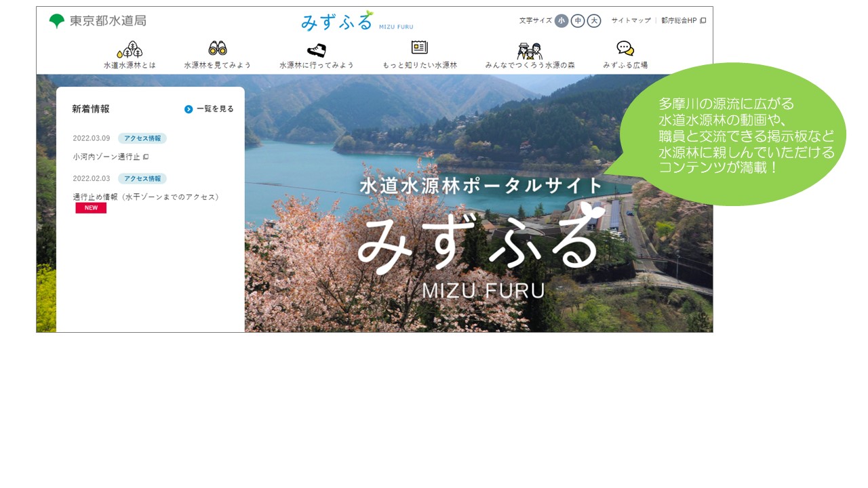868x488 pixels.
Task: Click the 水道水源林ポータルサイト hero title
Action: click(x=481, y=186)
